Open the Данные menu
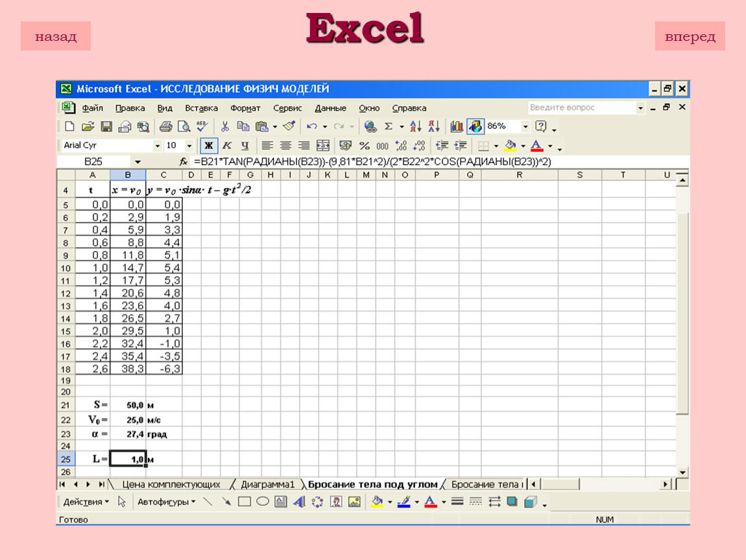 click(330, 108)
